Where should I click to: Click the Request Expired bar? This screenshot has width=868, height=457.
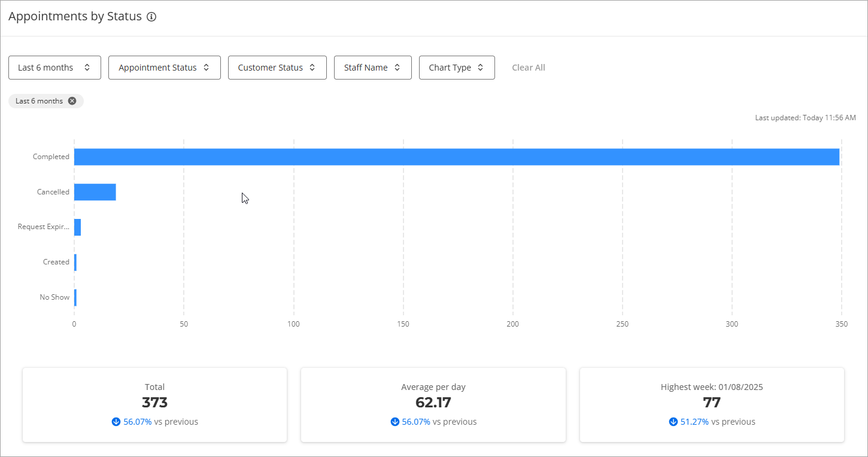tap(77, 227)
